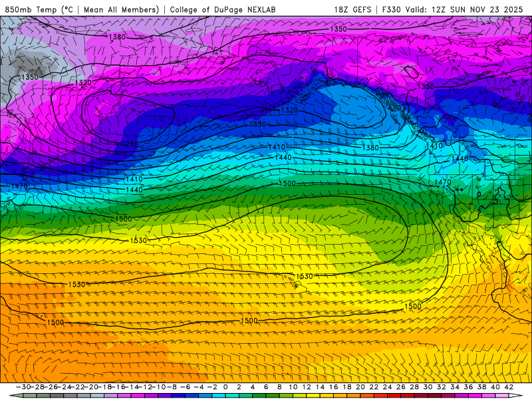The image size is (532, 399).
Task: Click the '18Z GEFS' model run label
Action: point(352,9)
